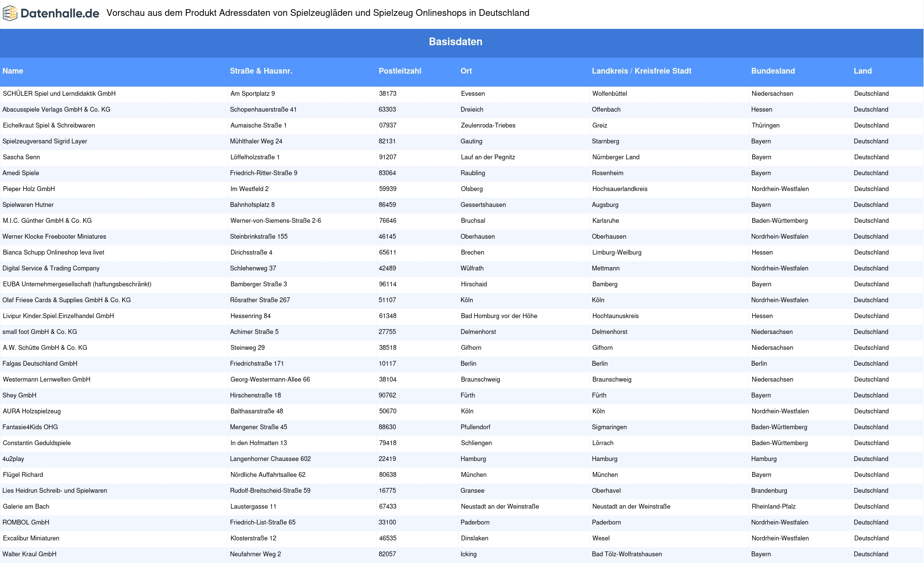Select postal code 91207
Screen dimensions: 924x563
[388, 157]
